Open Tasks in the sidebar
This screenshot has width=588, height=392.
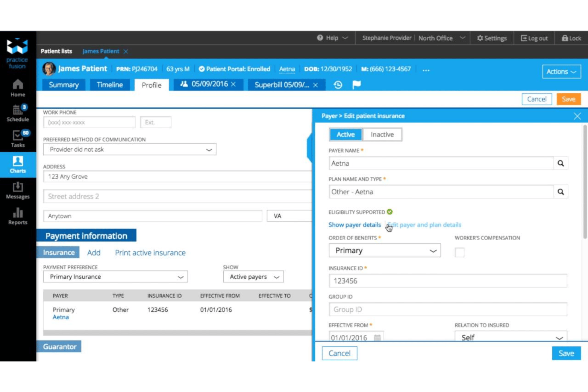[18, 139]
